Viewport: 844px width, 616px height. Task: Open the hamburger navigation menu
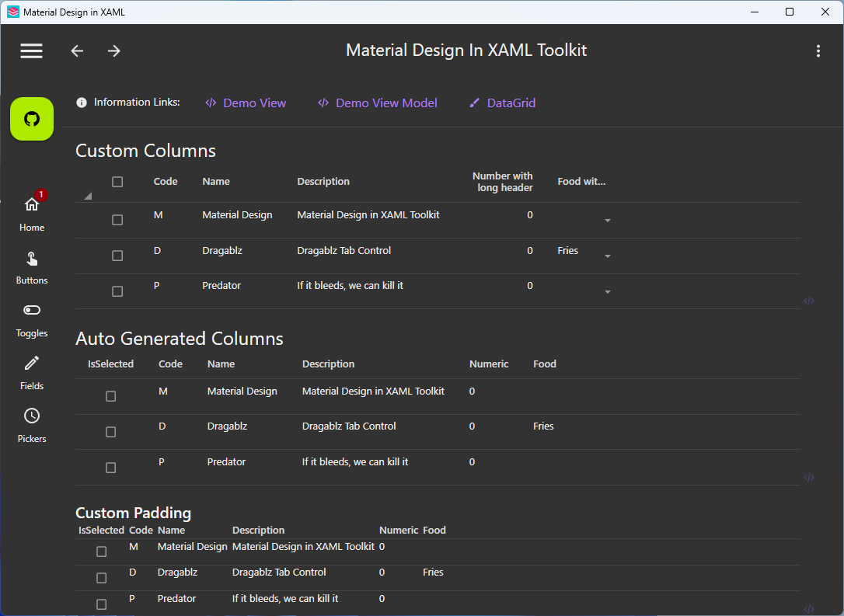[x=31, y=50]
